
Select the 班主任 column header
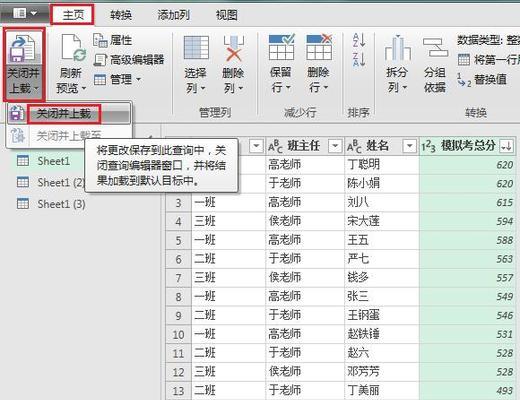coord(304,146)
